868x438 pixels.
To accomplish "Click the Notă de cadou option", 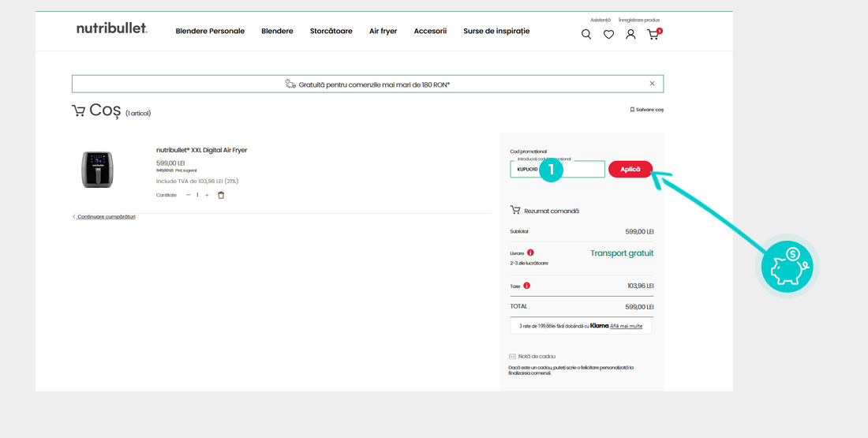I will pos(532,357).
